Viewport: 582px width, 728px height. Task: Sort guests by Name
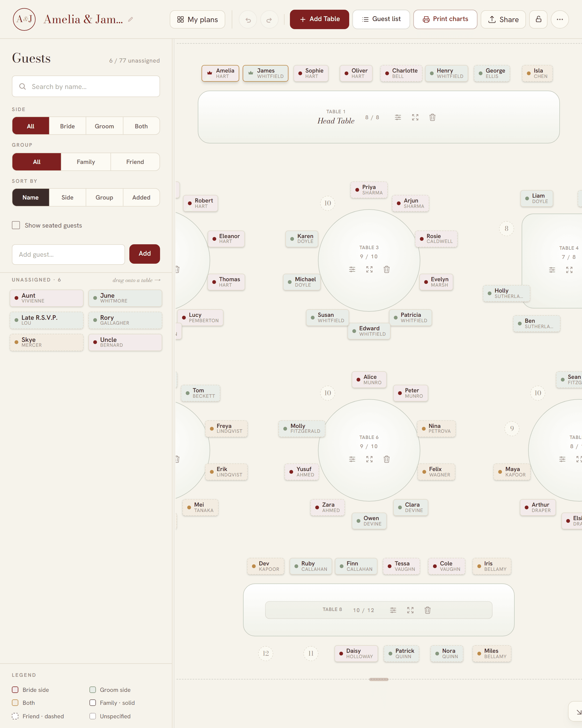[x=31, y=197]
